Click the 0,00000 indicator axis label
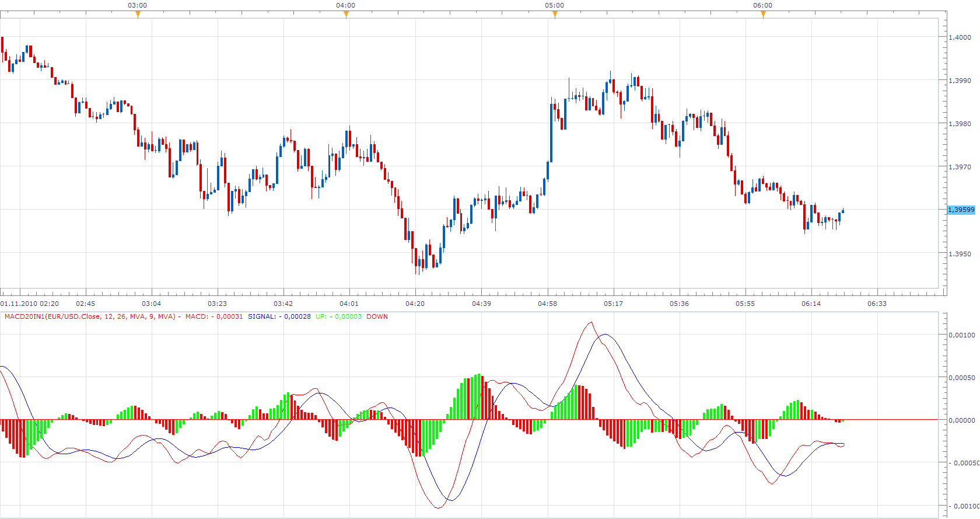The image size is (980, 519). (962, 420)
